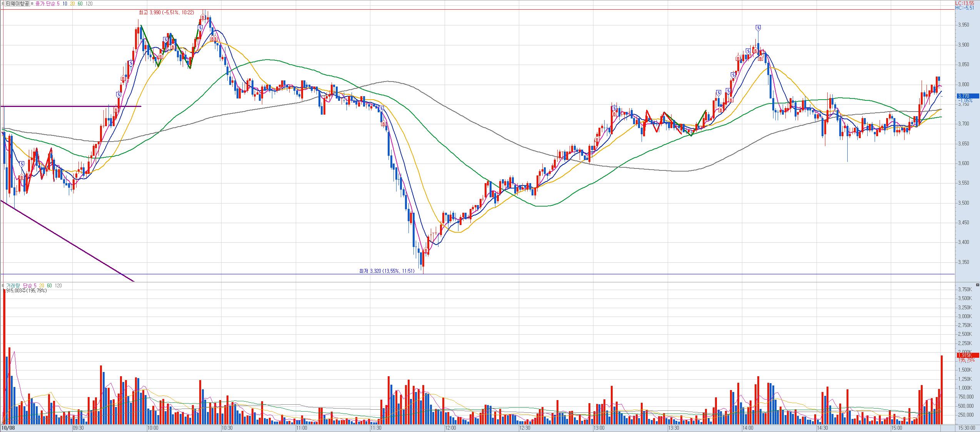The height and width of the screenshot is (432, 980).
Task: Click the 티웨이항공 stock name button
Action: click(x=17, y=3)
